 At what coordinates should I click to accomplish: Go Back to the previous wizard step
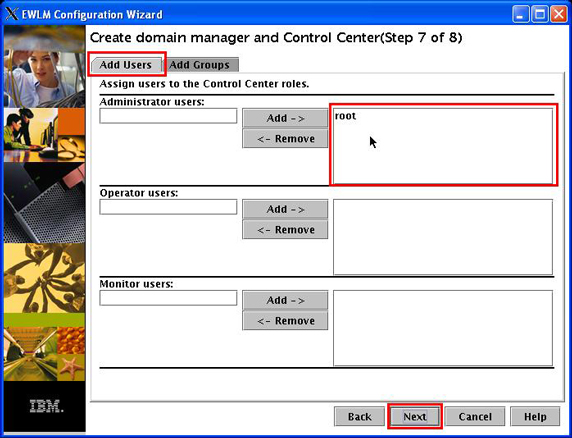pos(359,416)
